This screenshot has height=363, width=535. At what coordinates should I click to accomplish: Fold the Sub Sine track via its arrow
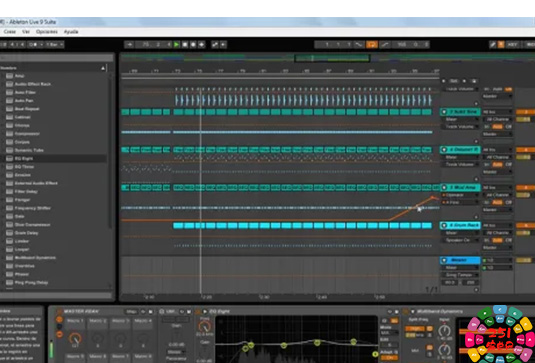tap(444, 112)
